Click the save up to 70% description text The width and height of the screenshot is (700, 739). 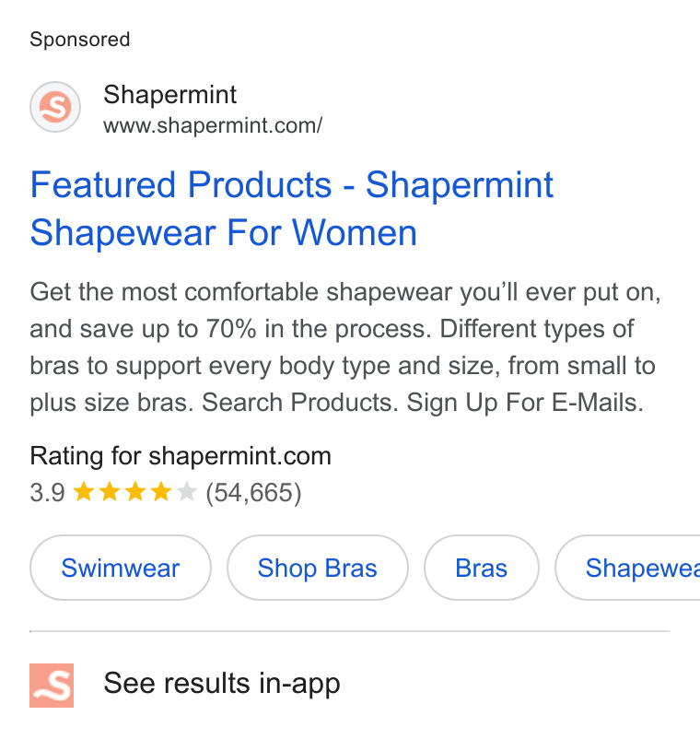click(x=168, y=329)
